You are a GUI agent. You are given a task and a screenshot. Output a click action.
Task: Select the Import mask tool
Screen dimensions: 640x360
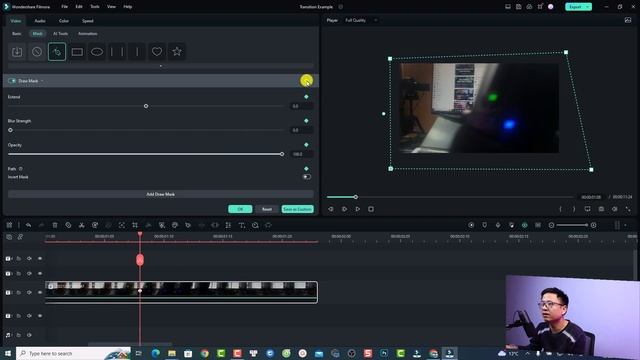[x=17, y=52]
